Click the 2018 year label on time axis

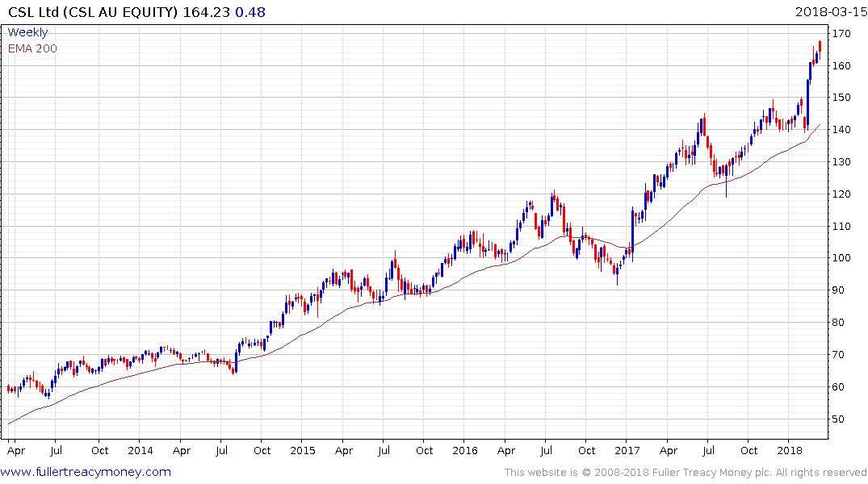(790, 450)
